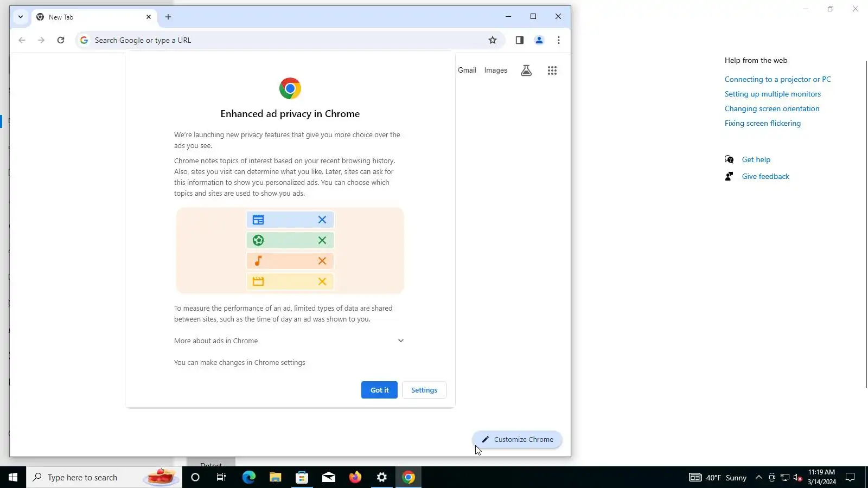
Task: Open Cortana circle icon on taskbar
Action: click(x=195, y=477)
